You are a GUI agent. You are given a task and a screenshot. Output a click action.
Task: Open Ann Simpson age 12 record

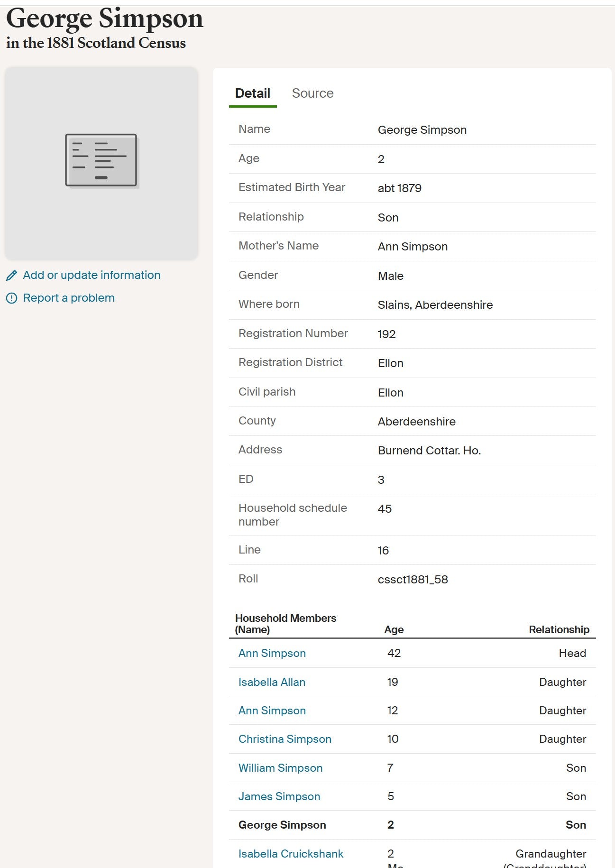[x=272, y=711]
